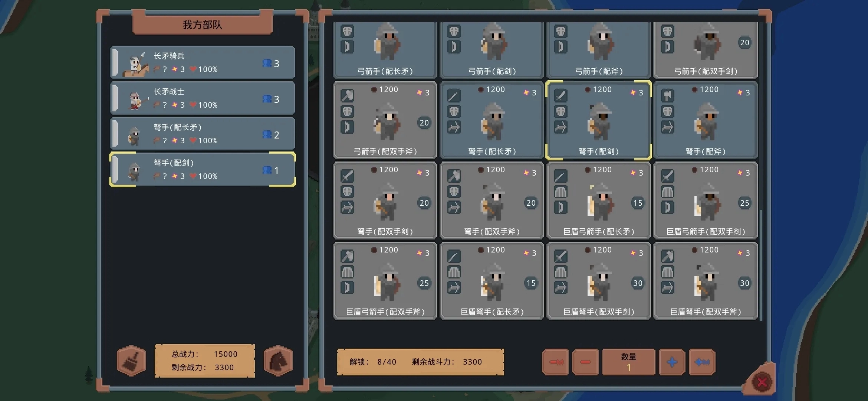Click the 数量 quantity value field
Viewport: 868px width, 401px height.
click(x=628, y=362)
